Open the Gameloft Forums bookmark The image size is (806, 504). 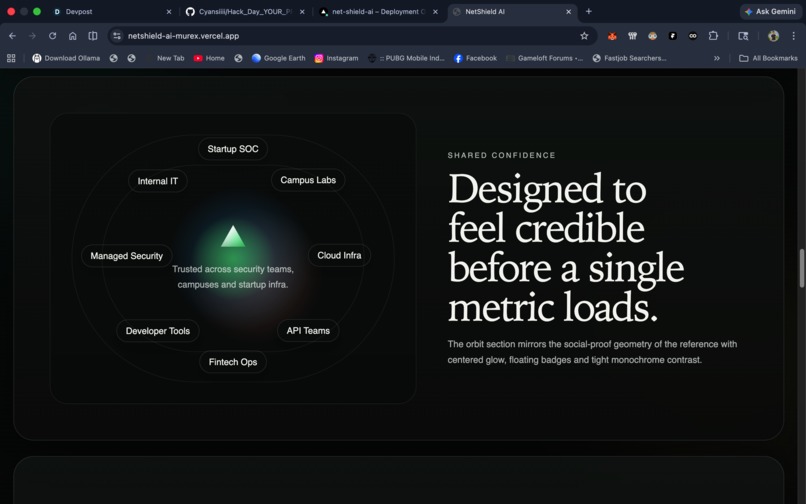(x=545, y=58)
